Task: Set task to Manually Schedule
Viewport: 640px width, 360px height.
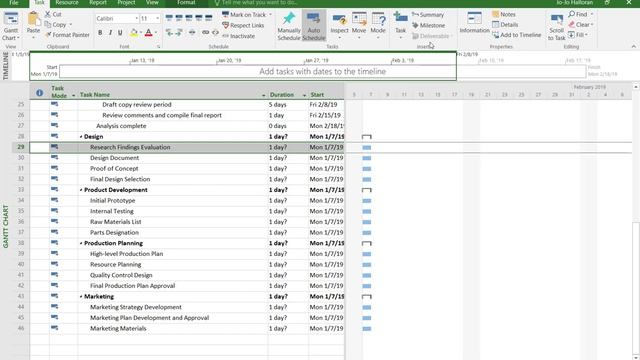Action: click(x=289, y=26)
